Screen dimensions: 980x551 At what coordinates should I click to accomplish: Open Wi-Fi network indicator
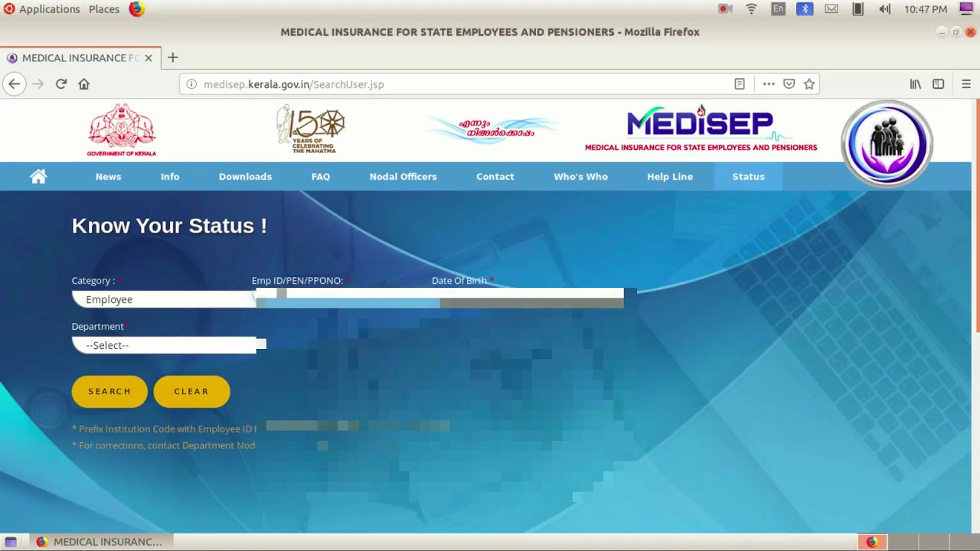coord(752,9)
